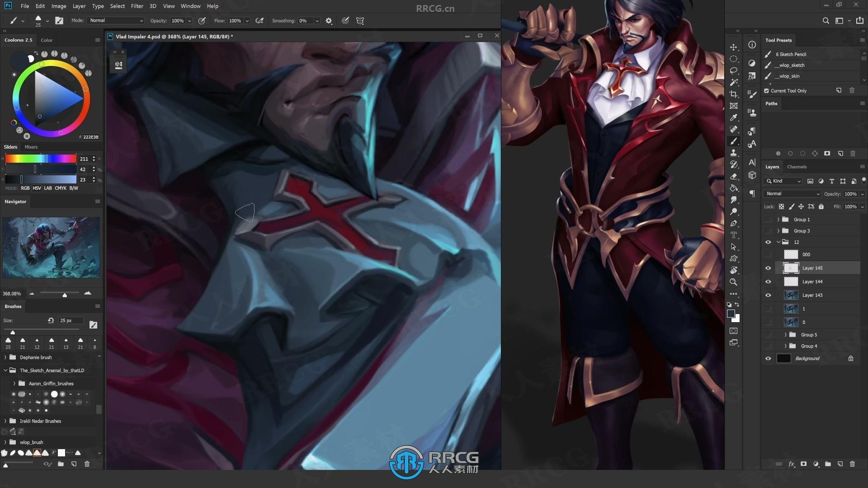Open Opacity dropdown arrow in options bar
Viewport: 868px width, 488px height.
coord(189,21)
